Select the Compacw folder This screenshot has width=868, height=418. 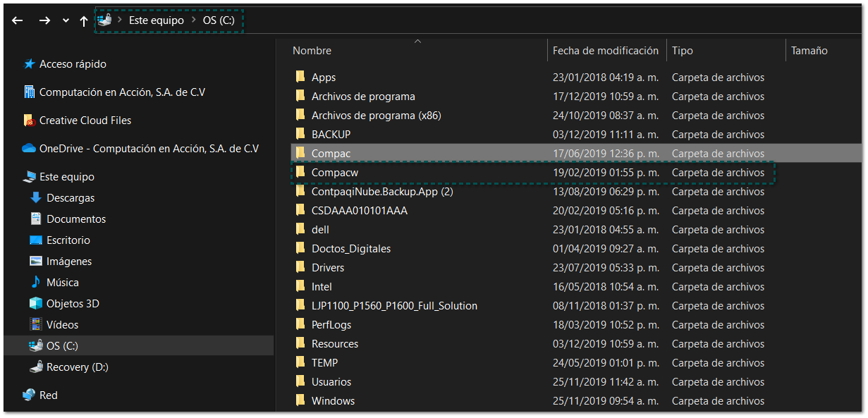(336, 173)
